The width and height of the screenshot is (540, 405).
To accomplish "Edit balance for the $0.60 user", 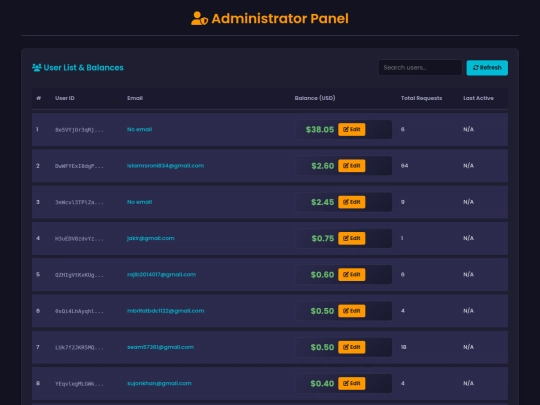I will coord(351,274).
